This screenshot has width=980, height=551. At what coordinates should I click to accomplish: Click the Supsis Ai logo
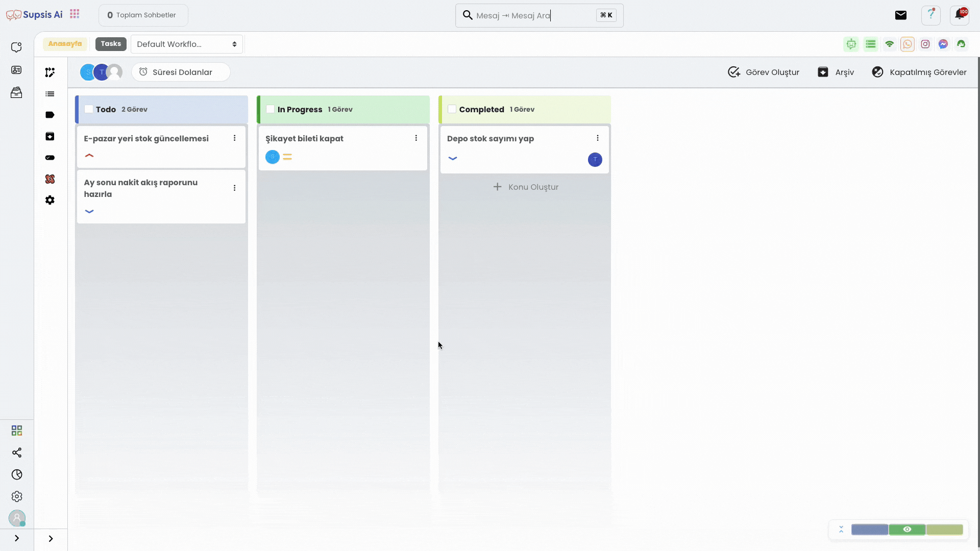coord(34,15)
